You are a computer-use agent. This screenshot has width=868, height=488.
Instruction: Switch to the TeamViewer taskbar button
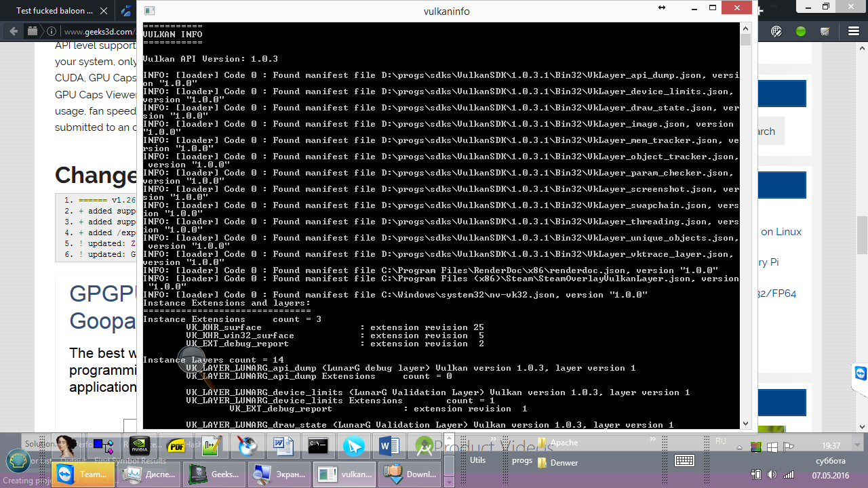point(84,474)
